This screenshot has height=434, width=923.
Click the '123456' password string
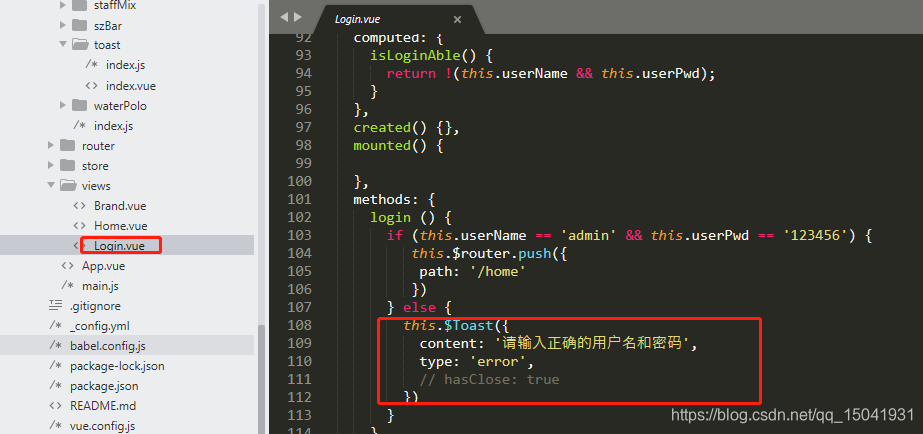pyautogui.click(x=816, y=236)
